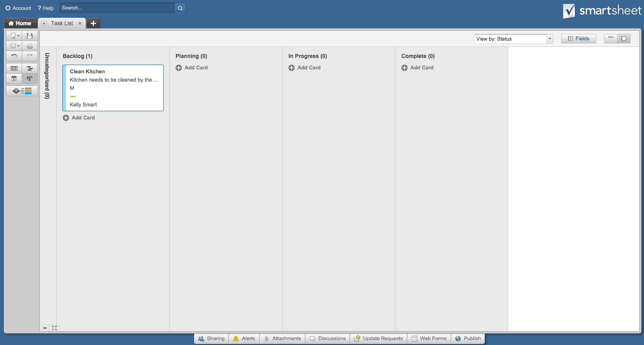Viewport: 644px width, 345px height.
Task: Click in the Search input field
Action: [x=117, y=8]
